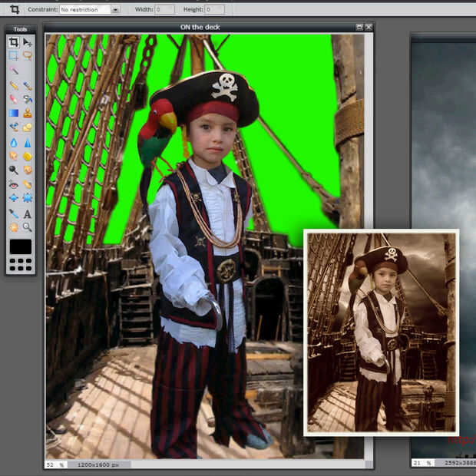Image resolution: width=476 pixels, height=476 pixels.
Task: Select the Blur tool
Action: tap(13, 142)
